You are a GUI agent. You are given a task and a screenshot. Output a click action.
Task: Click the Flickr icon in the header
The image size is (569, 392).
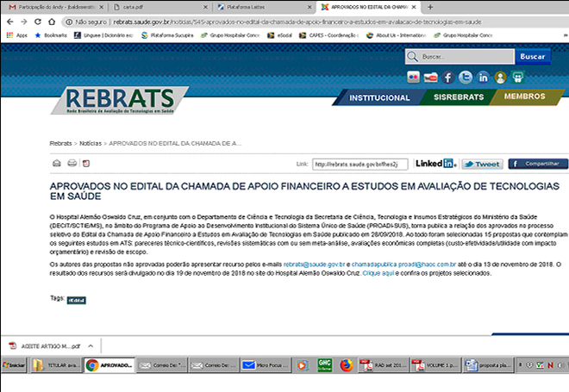click(x=413, y=78)
